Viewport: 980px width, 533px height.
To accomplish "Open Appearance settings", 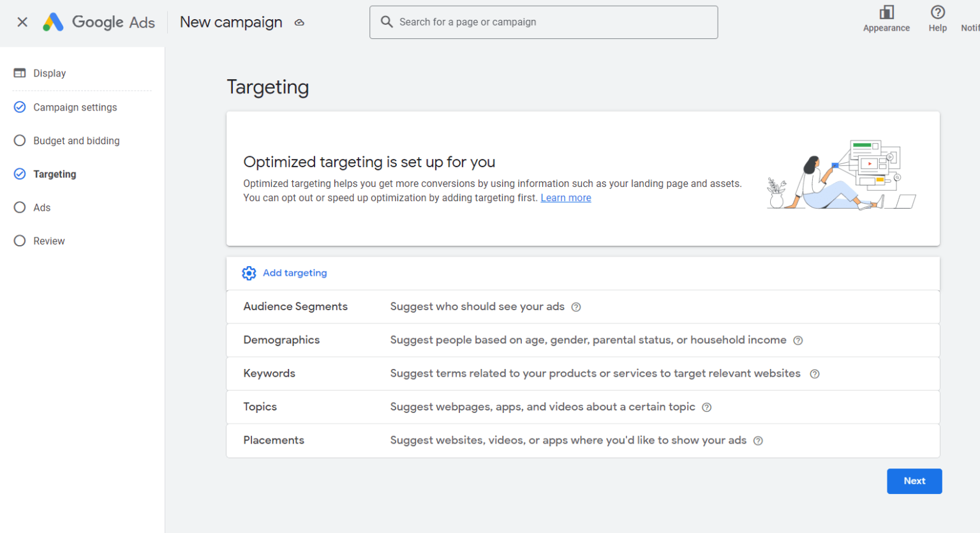I will 886,17.
